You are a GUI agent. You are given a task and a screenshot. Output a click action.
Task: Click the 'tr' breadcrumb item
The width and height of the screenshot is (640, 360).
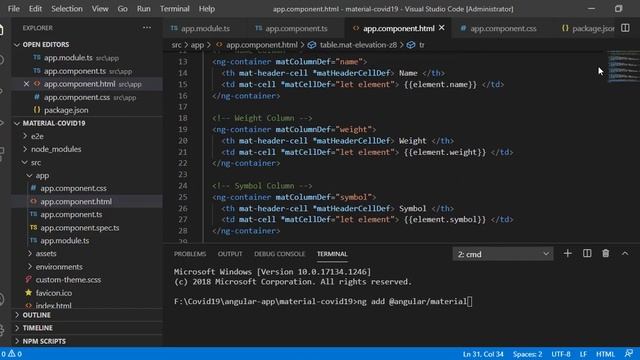421,45
